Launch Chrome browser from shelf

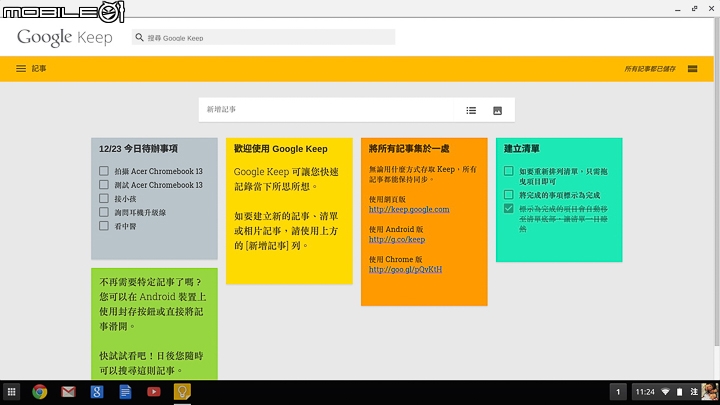click(40, 392)
